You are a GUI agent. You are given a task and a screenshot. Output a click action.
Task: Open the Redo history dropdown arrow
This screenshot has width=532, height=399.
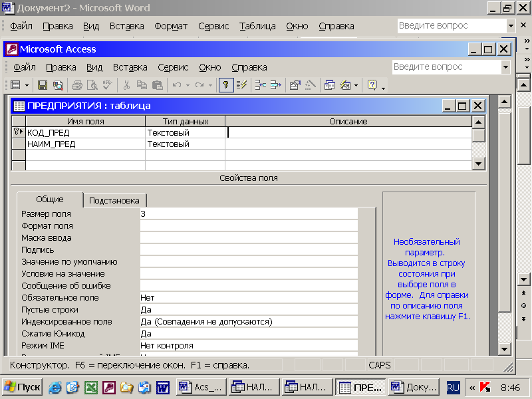(x=210, y=85)
